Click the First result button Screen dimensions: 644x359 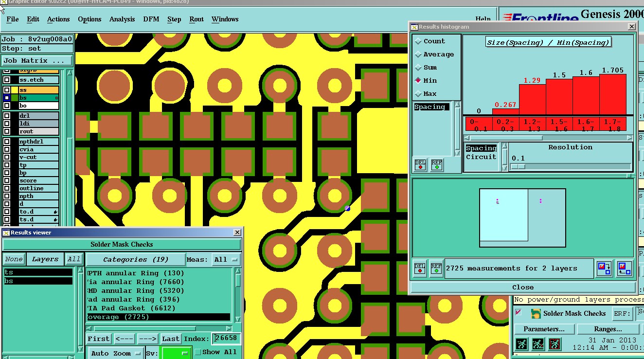point(99,339)
